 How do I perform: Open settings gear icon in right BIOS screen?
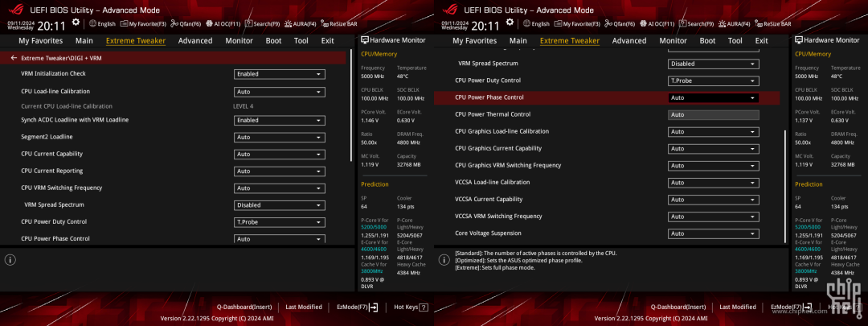510,23
